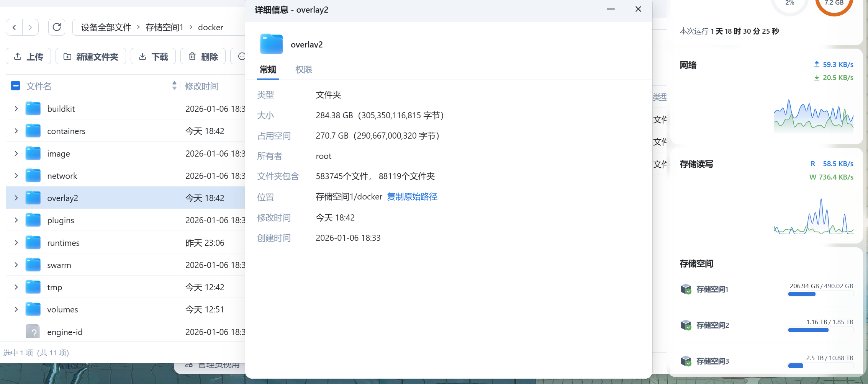The width and height of the screenshot is (868, 384).
Task: Click the sort arrows beside 文件名 header
Action: 174,85
